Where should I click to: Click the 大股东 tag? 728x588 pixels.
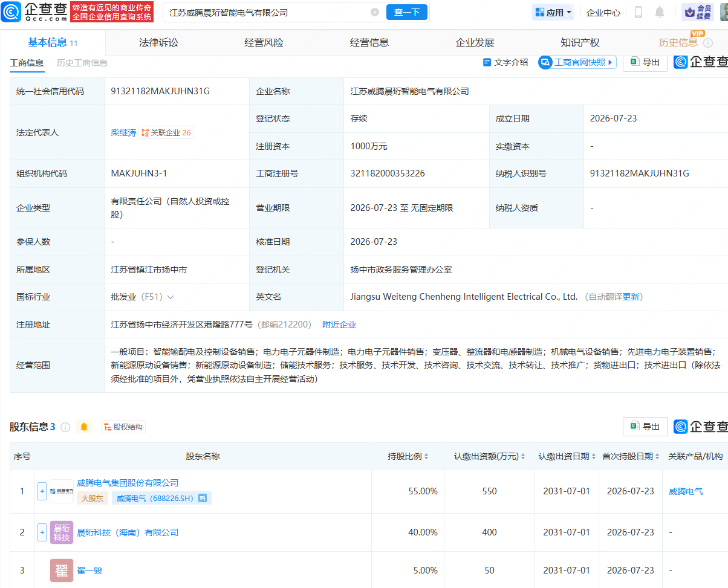click(x=93, y=498)
